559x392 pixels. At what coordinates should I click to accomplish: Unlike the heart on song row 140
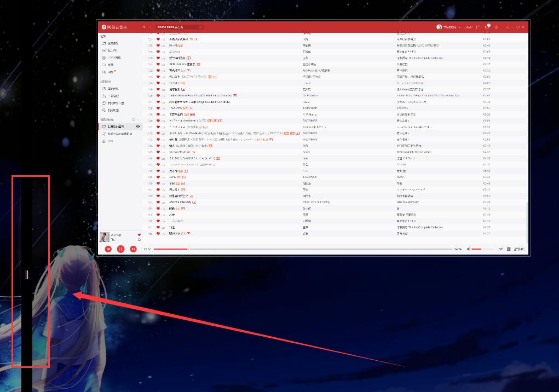[158, 120]
